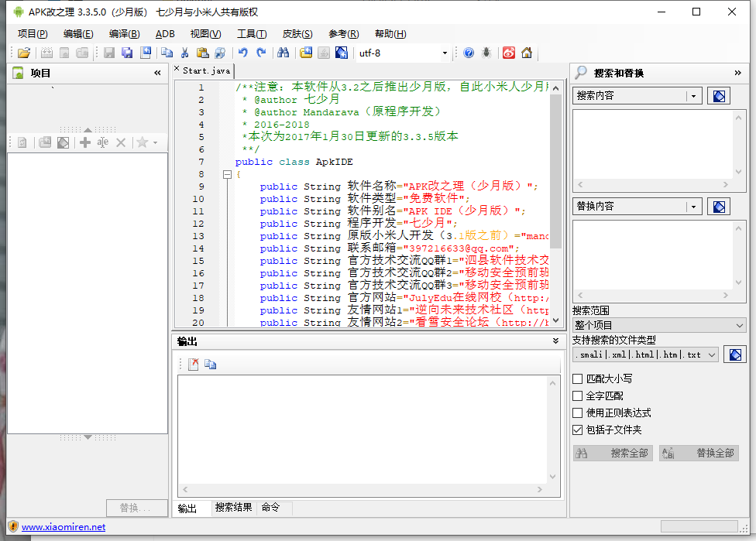Open the 搜索内容 dropdown arrow
This screenshot has height=541, width=756.
693,96
